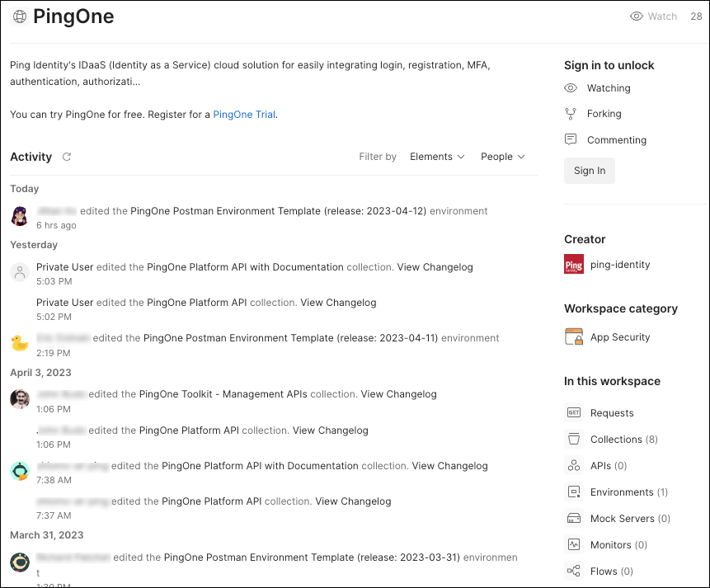This screenshot has width=710, height=588.
Task: Click the Watching eye icon under Sign in
Action: [571, 88]
